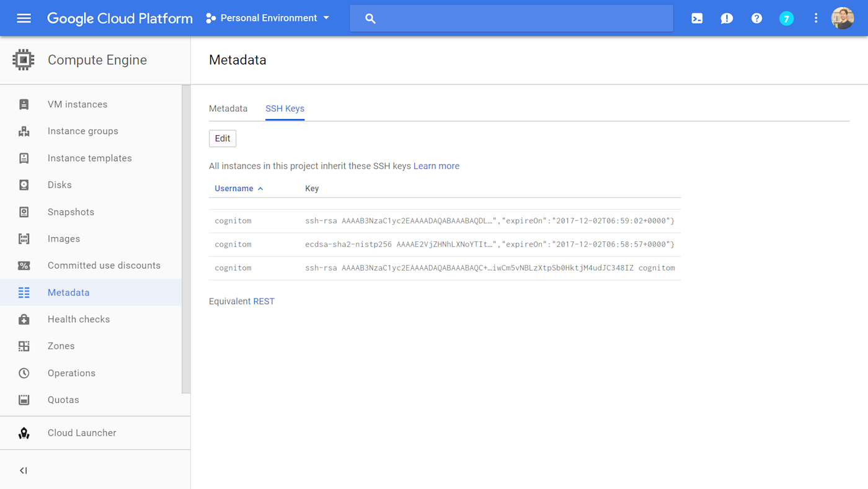Click the Metadata list icon
868x489 pixels.
pos(24,292)
